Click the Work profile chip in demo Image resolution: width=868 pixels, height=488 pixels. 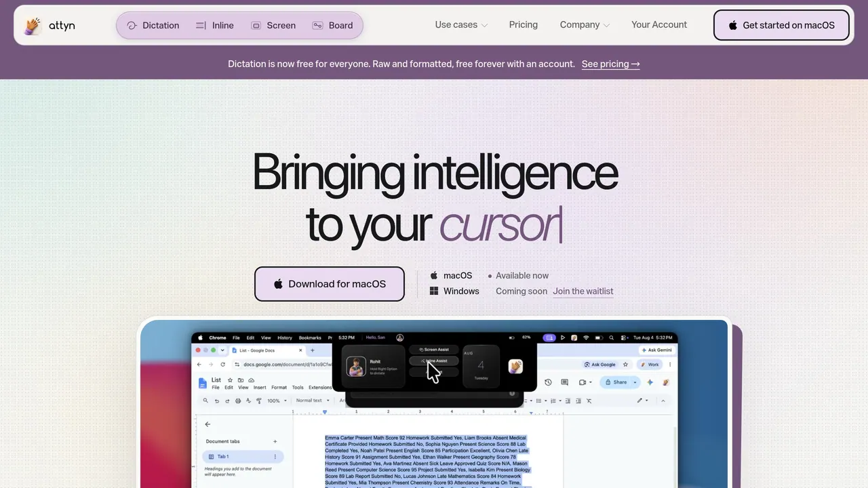(x=649, y=364)
